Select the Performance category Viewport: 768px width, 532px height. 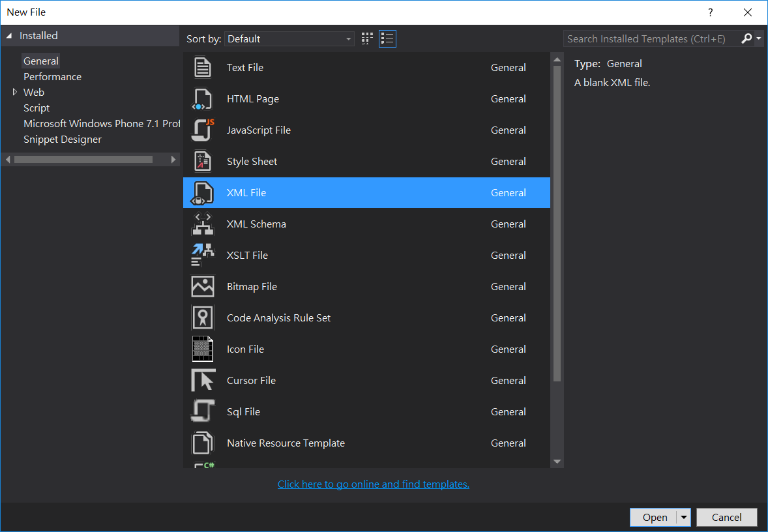(52, 77)
